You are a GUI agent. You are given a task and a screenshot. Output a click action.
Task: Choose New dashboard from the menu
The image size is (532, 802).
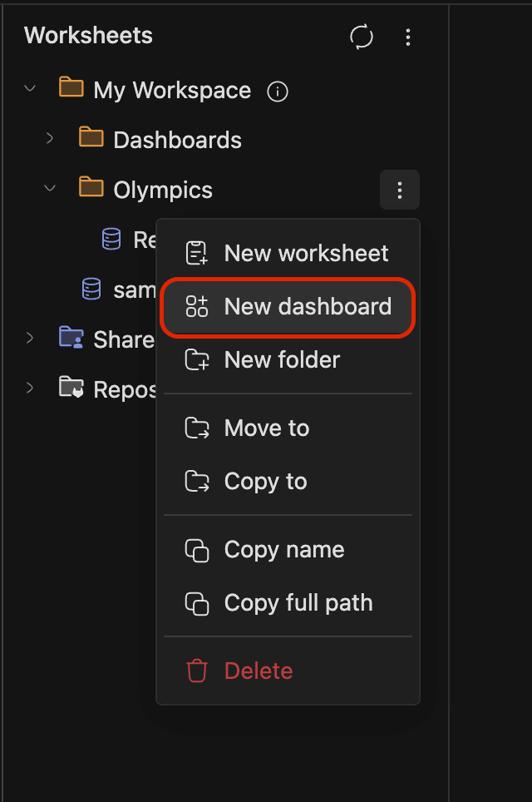click(308, 306)
